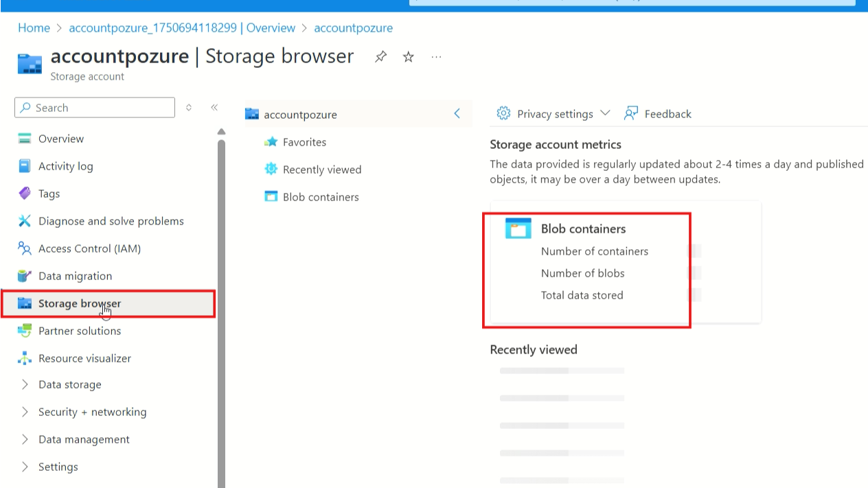Expand the Data storage section
Image resolution: width=868 pixels, height=488 pixels.
(x=25, y=384)
